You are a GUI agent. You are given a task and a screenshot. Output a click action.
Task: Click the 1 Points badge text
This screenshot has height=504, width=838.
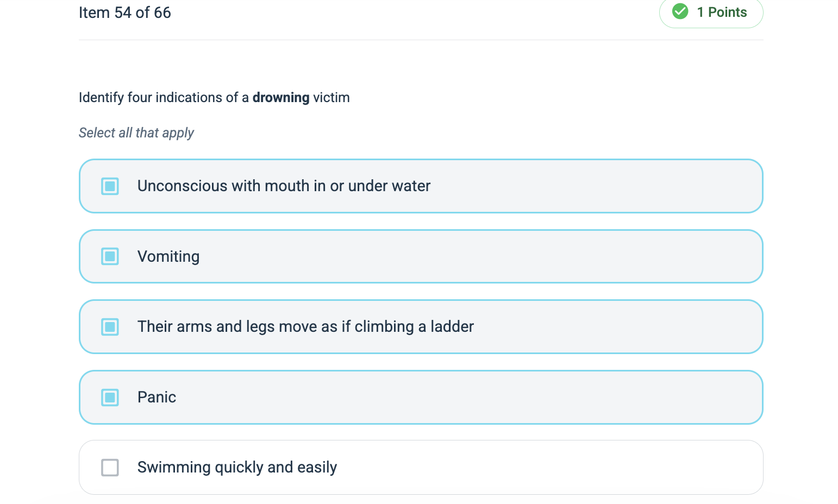tap(722, 12)
